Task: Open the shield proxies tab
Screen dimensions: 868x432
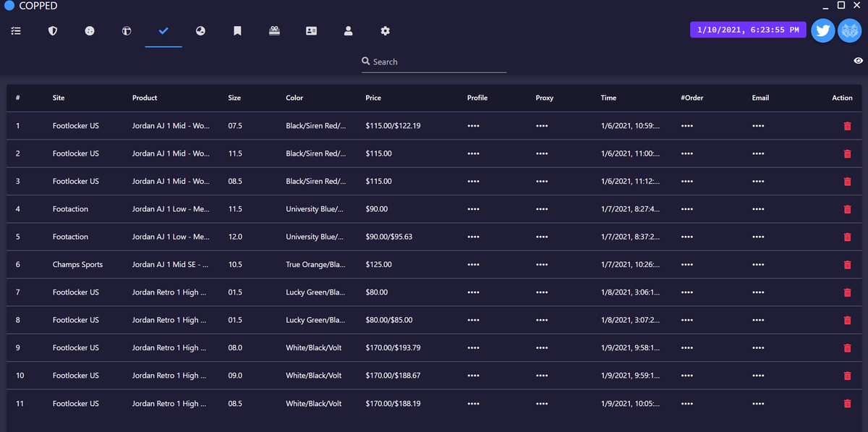Action: (x=53, y=31)
